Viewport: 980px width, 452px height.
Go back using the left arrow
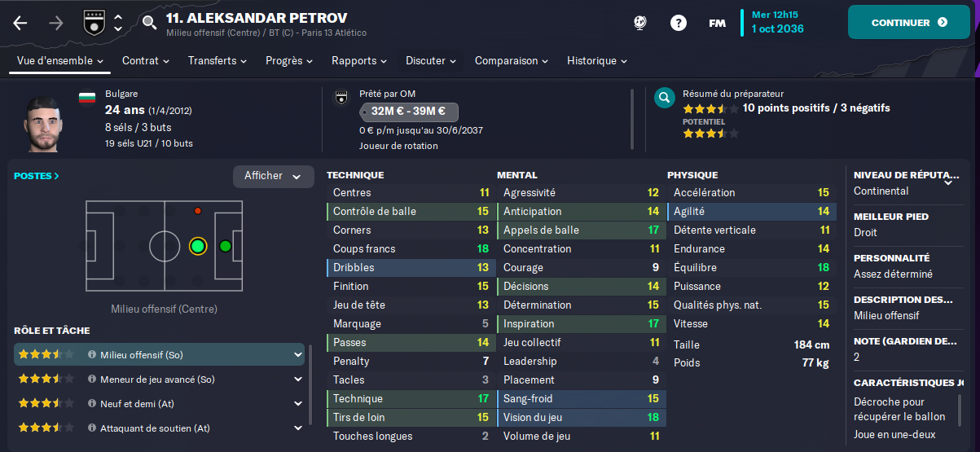coord(20,23)
